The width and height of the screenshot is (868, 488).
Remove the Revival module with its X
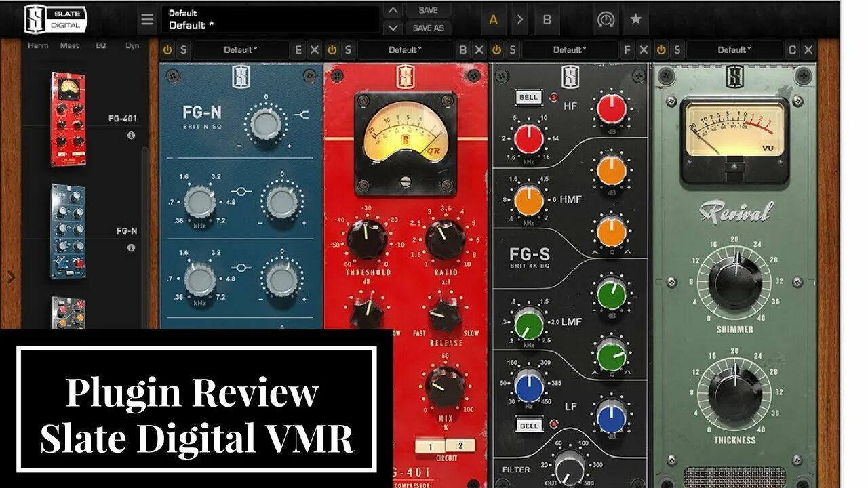808,49
